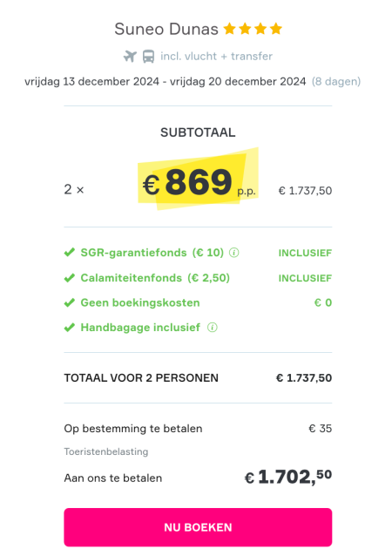This screenshot has width=392, height=556.
Task: Open Handbagage inclusief info icon
Action: (212, 328)
